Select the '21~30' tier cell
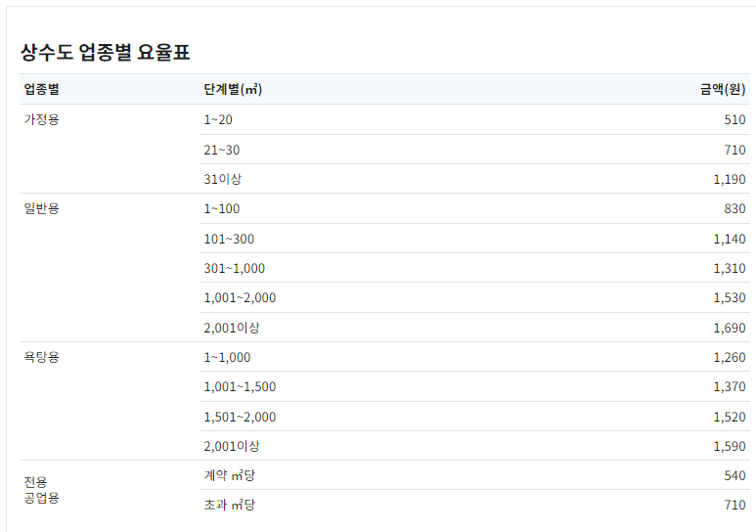 pyautogui.click(x=221, y=150)
